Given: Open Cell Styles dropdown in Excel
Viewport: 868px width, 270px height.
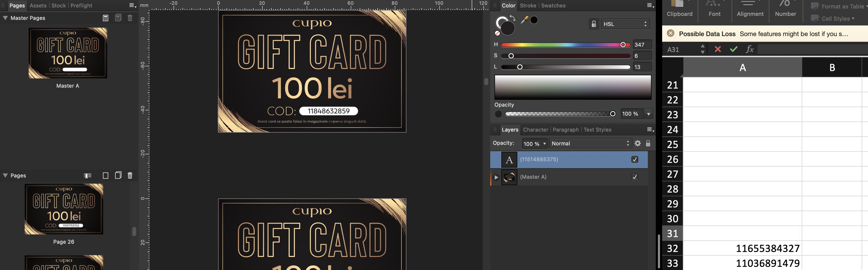Looking at the screenshot, I should tap(833, 19).
